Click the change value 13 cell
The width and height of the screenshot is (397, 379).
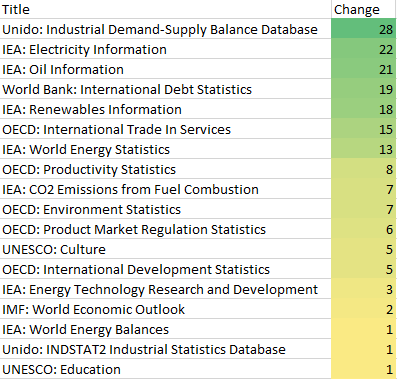[x=364, y=149]
